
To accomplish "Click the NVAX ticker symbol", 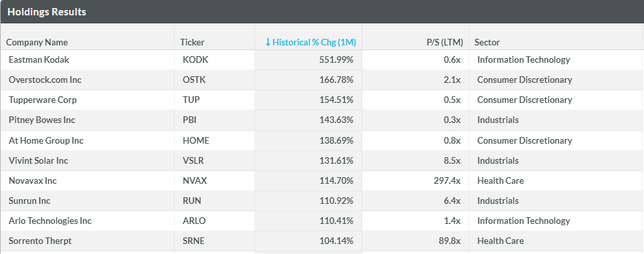I will (x=195, y=180).
